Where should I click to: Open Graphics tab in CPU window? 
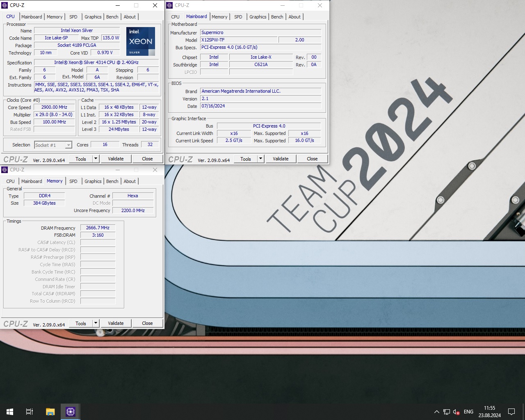[x=93, y=17]
